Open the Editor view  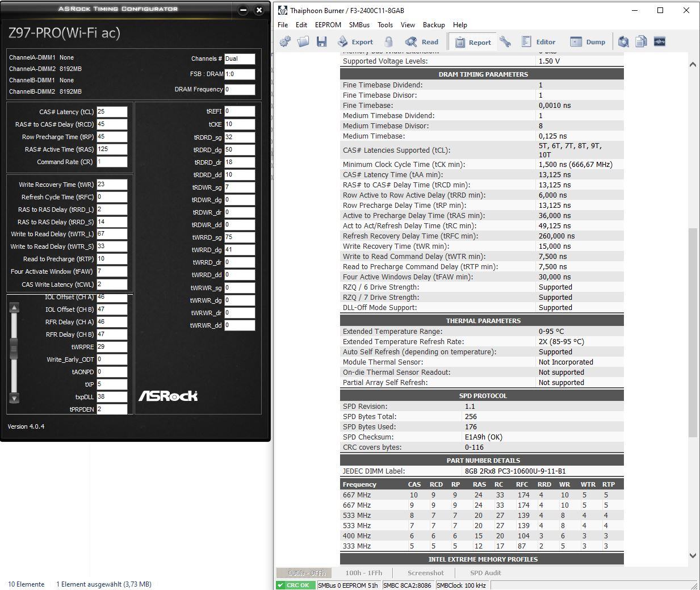coord(538,41)
